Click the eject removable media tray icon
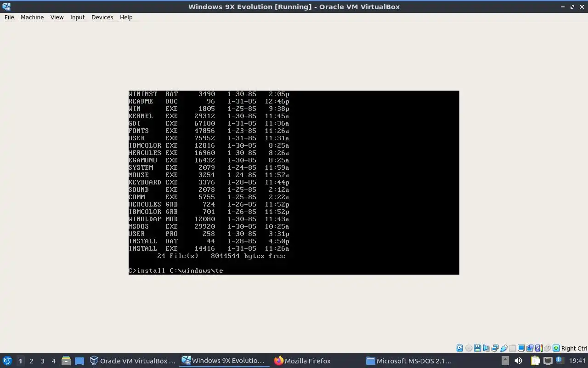The width and height of the screenshot is (588, 368). tap(505, 361)
